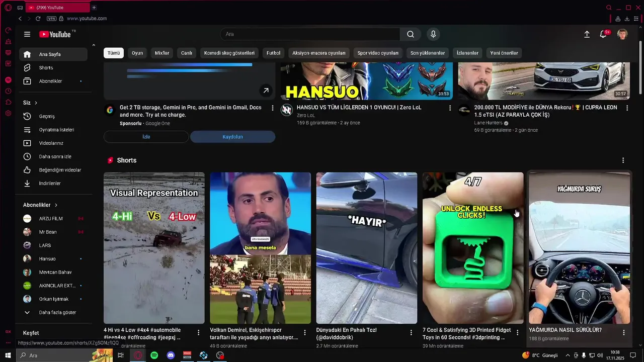Open OBS from the taskbar
The image size is (644, 362).
coord(220,355)
